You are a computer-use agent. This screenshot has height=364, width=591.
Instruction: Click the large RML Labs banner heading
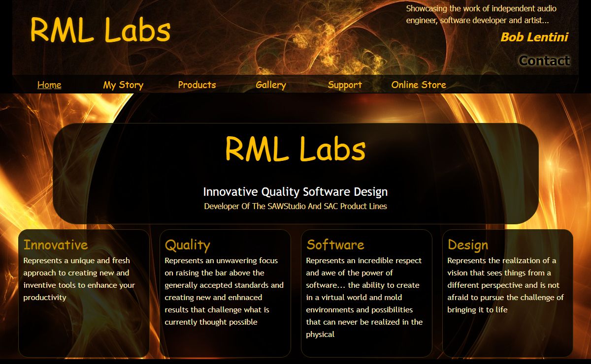pyautogui.click(x=295, y=149)
